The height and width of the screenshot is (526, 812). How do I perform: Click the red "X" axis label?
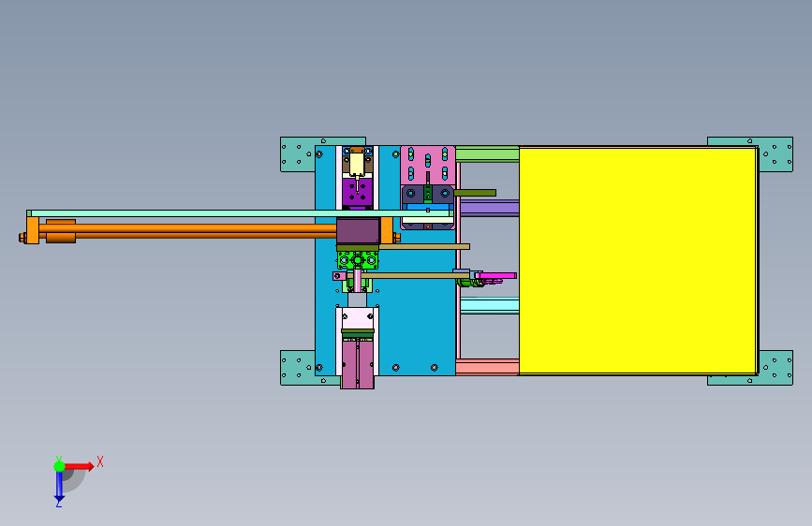[100, 461]
